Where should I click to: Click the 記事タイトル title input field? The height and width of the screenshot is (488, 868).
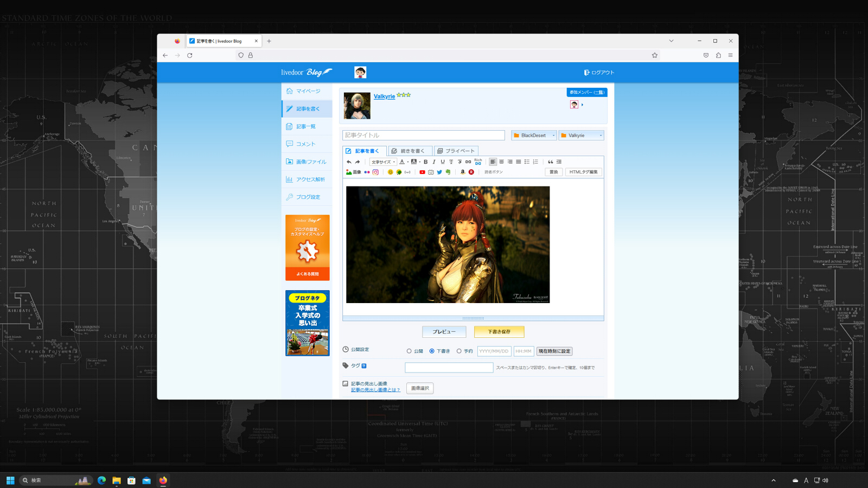click(424, 136)
